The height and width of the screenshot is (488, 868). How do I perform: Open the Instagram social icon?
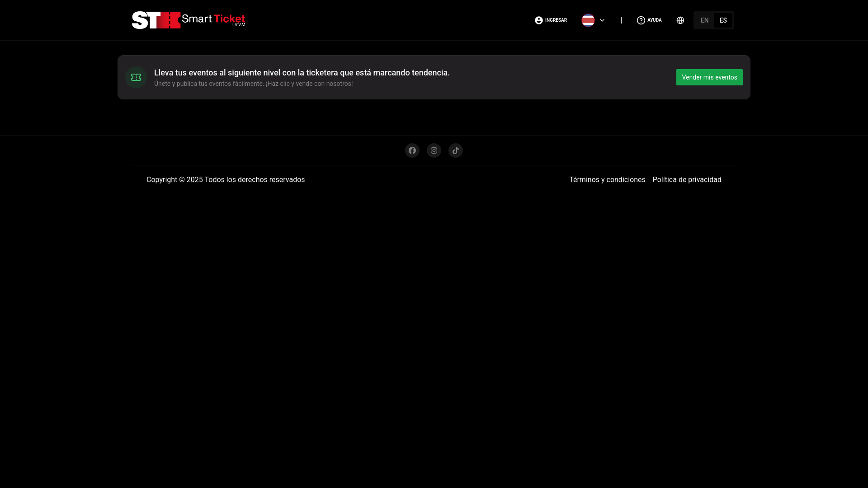point(434,150)
